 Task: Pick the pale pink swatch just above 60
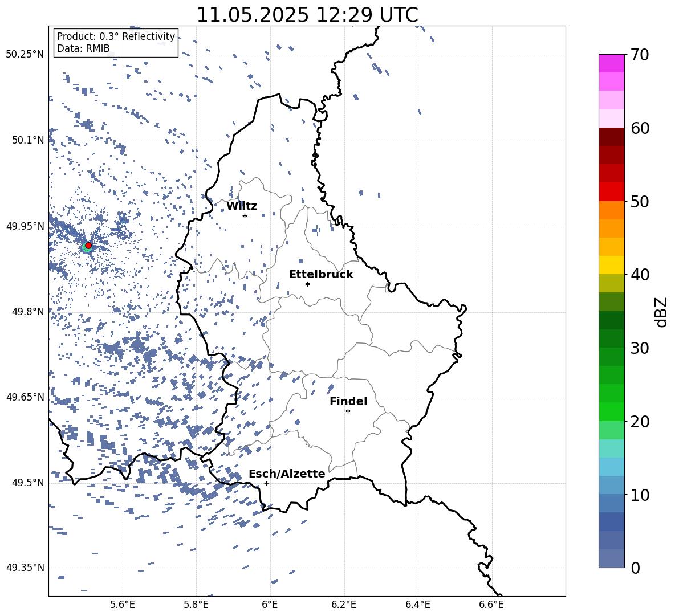(612, 119)
